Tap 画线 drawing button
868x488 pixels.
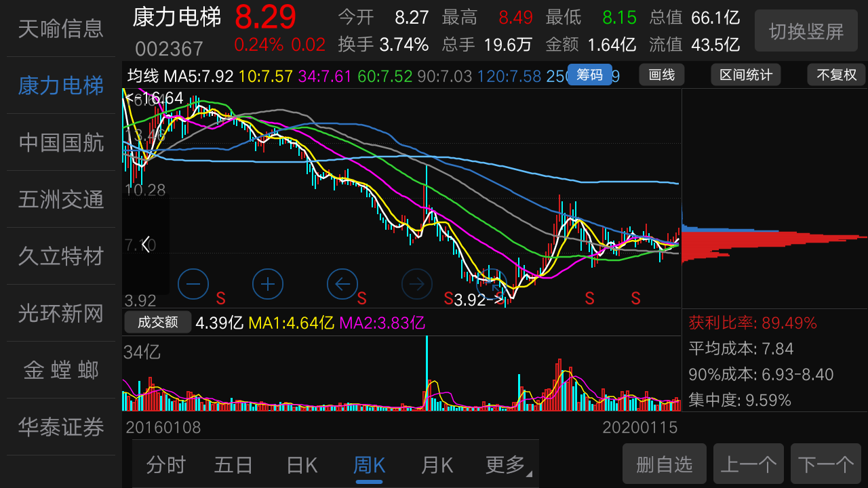pos(662,75)
